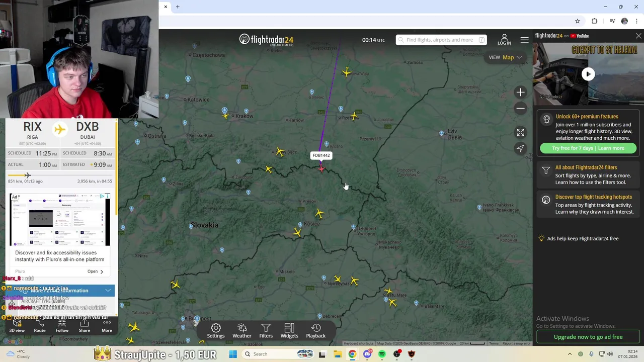Screen dimensions: 644x362
Task: Click the Open button on the Pluro ad
Action: click(95, 271)
